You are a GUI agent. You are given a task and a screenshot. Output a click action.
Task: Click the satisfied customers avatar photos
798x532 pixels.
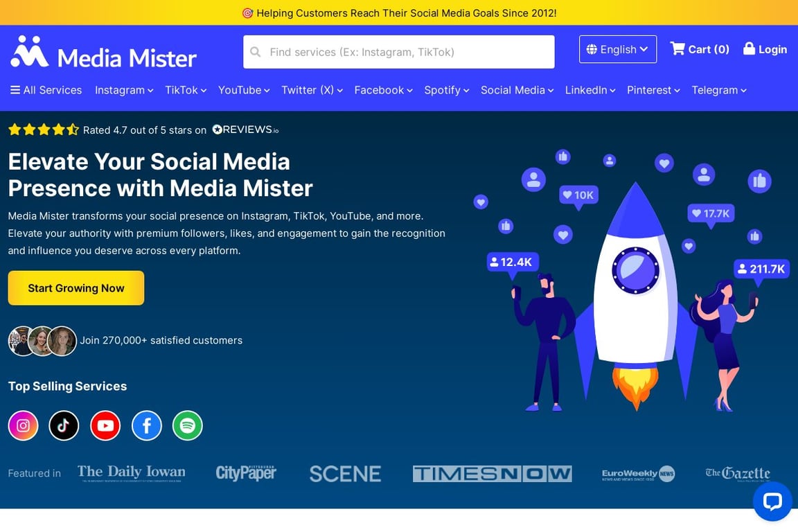42,341
